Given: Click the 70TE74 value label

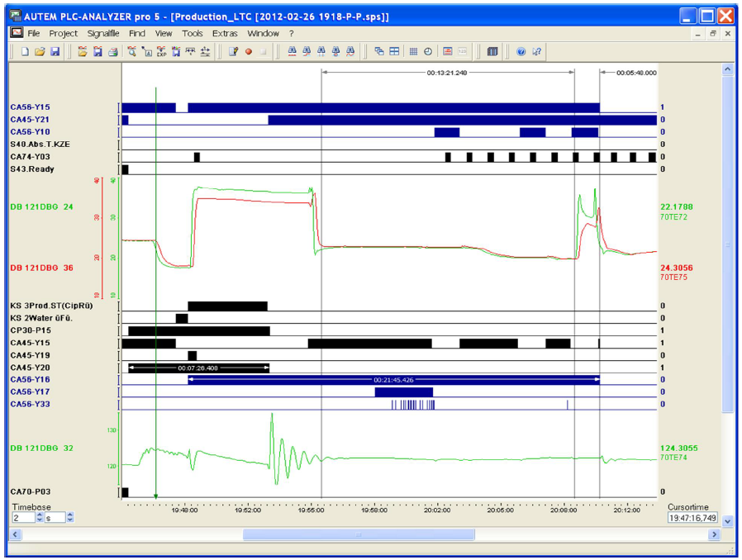Looking at the screenshot, I should 674,458.
